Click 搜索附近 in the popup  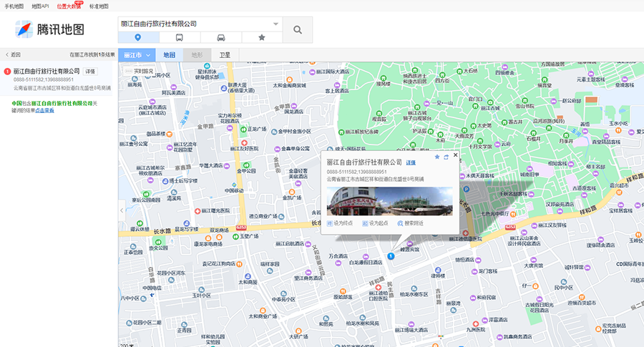(x=410, y=223)
